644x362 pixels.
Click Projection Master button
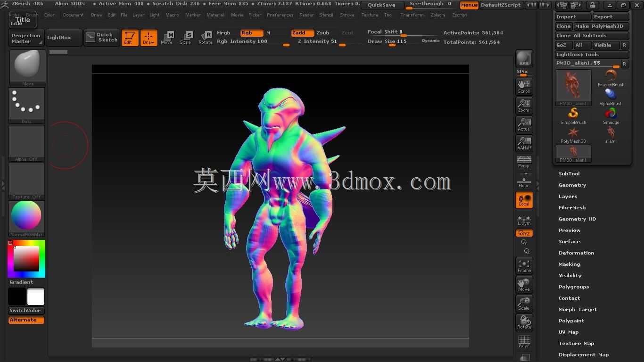26,38
